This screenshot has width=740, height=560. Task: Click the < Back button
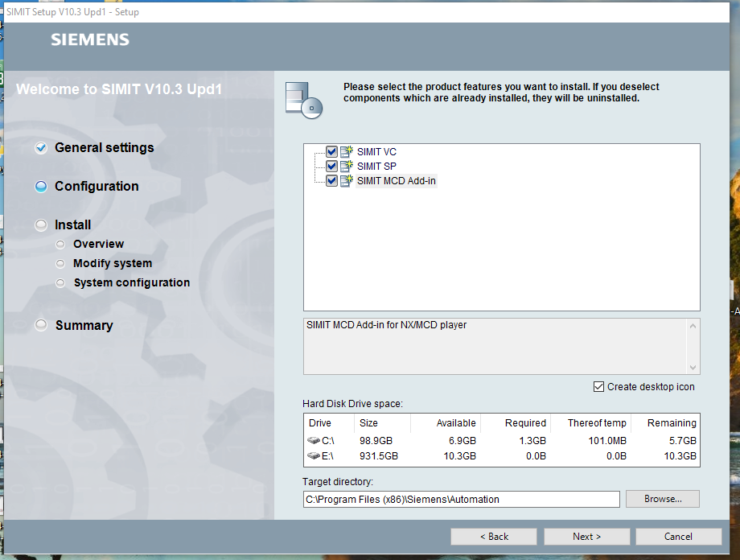coord(494,537)
